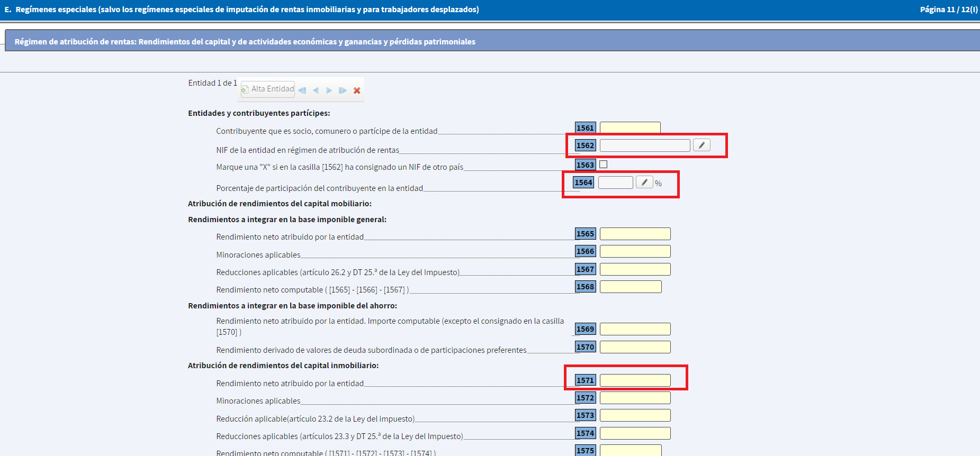Focus casilla 1573 reducción aplicable field
Viewport: 980px width, 456px height.
click(x=635, y=415)
